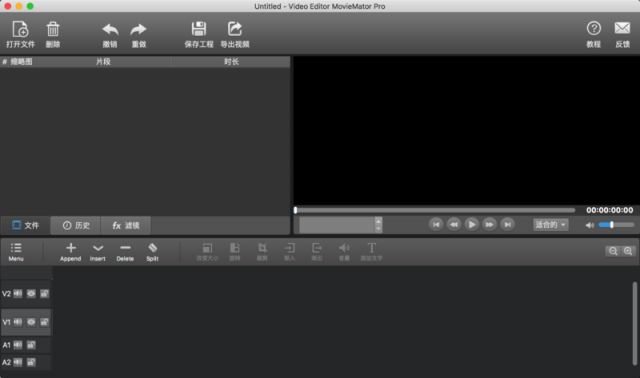Click the Crop (裁剪) tool icon
Screen dimensions: 640x378
(262, 248)
